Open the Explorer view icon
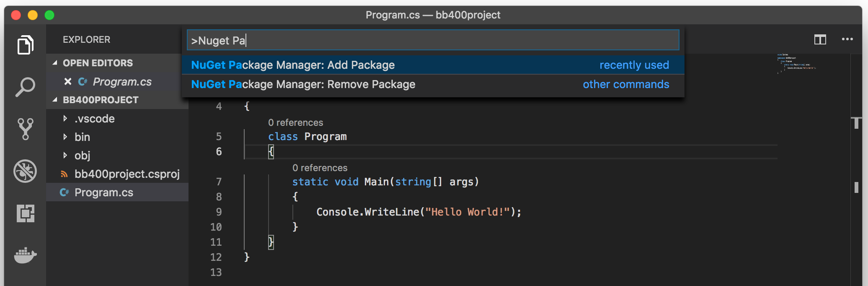The image size is (868, 286). 25,44
